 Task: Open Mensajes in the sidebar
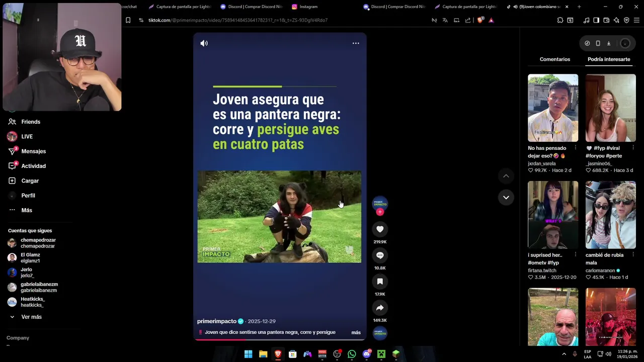pos(33,151)
